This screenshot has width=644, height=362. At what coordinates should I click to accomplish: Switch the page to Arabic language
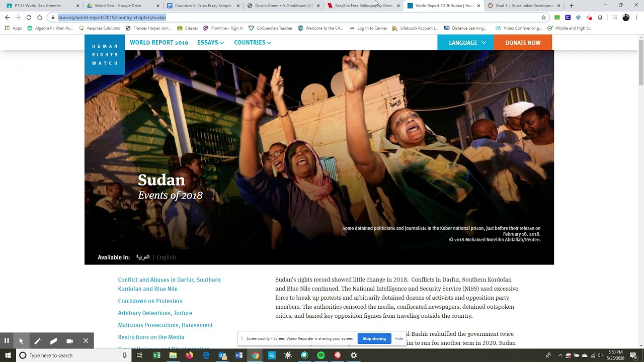click(143, 257)
